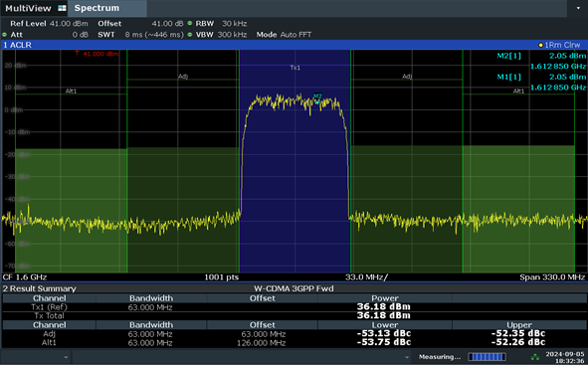588x366 pixels.
Task: Click the red 41.000 dBm reference marker
Action: (97, 54)
